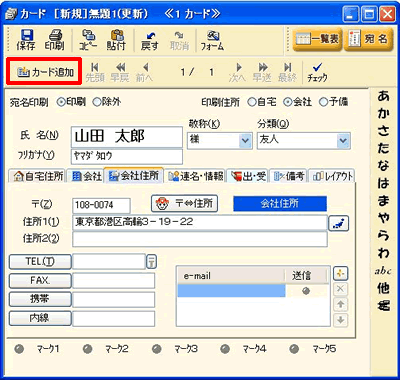
Task: Select 自宅 as 印刷住所
Action: (x=252, y=102)
